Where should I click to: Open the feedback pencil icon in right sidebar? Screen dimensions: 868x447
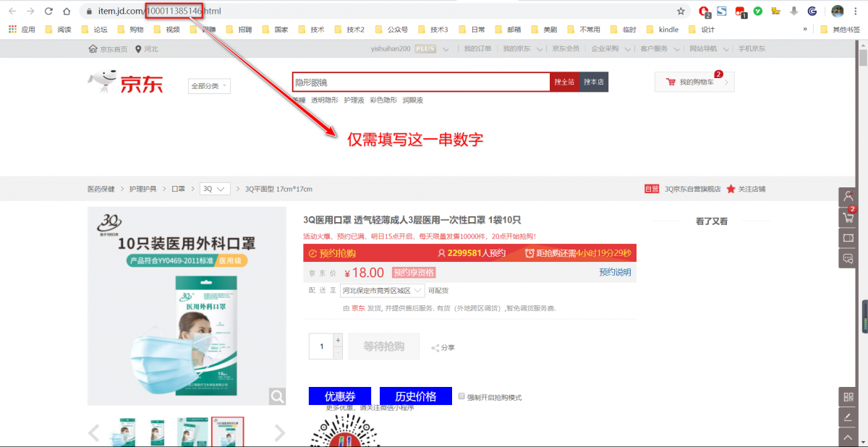tap(848, 417)
